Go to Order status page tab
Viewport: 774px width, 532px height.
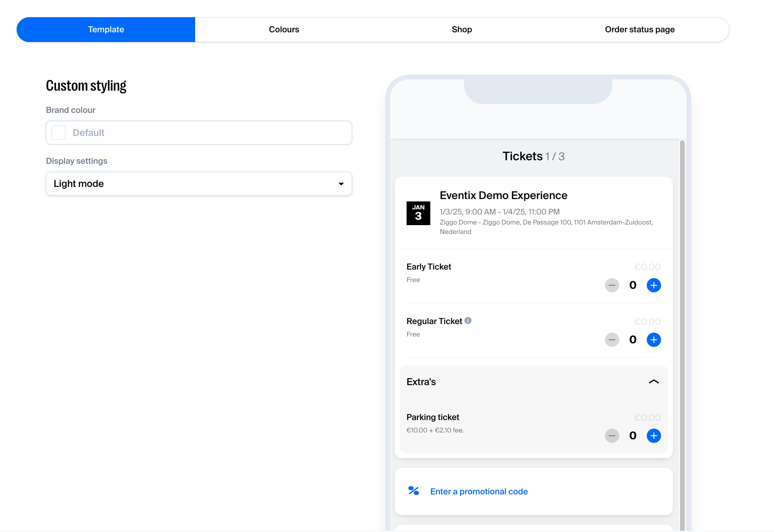coord(639,29)
